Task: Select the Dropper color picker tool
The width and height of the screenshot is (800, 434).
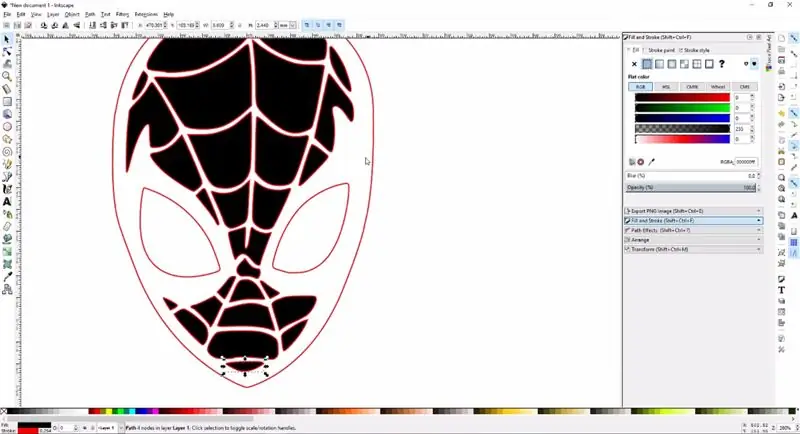Action: 7,276
